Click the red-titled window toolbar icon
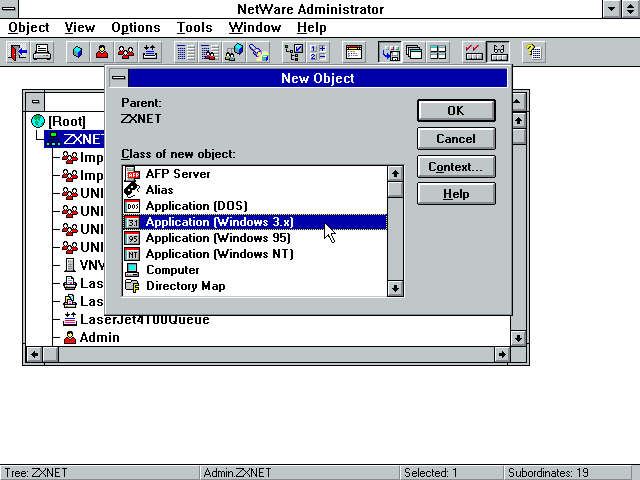The height and width of the screenshot is (480, 640). [x=354, y=52]
